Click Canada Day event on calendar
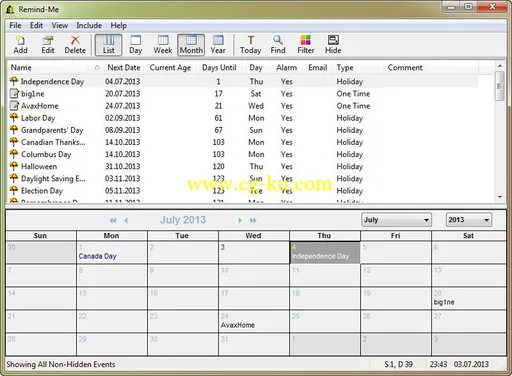 97,256
